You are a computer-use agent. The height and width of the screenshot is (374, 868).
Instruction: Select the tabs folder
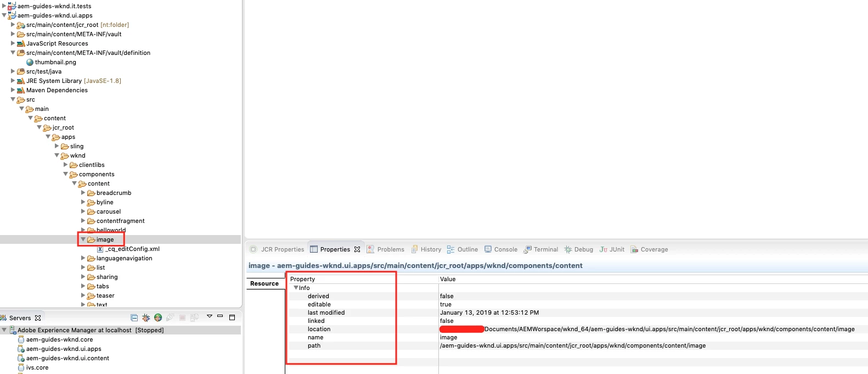coord(103,286)
